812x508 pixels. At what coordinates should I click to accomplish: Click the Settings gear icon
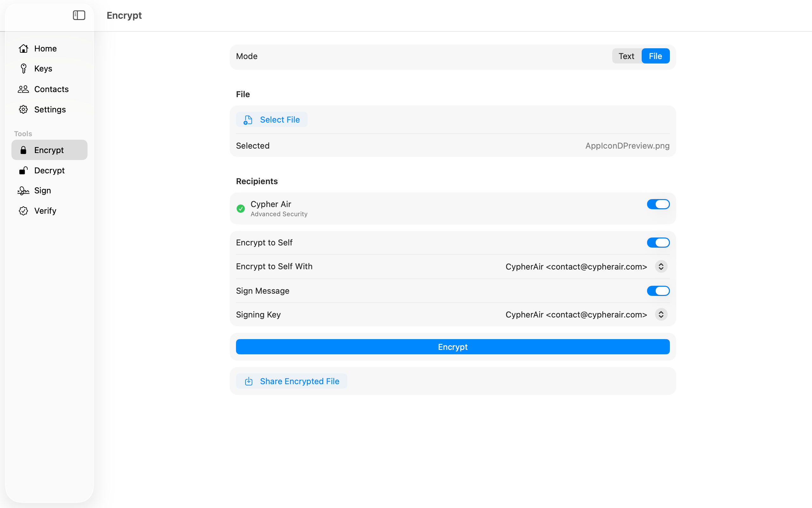[x=23, y=110]
